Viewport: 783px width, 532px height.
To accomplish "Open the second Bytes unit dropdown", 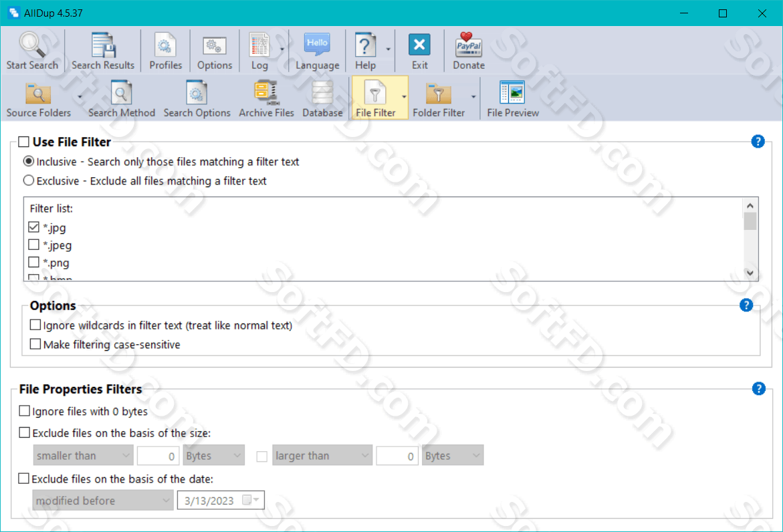I will [x=453, y=455].
